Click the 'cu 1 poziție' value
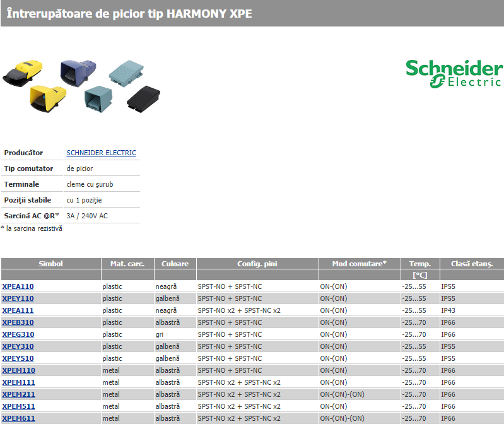 [x=85, y=200]
